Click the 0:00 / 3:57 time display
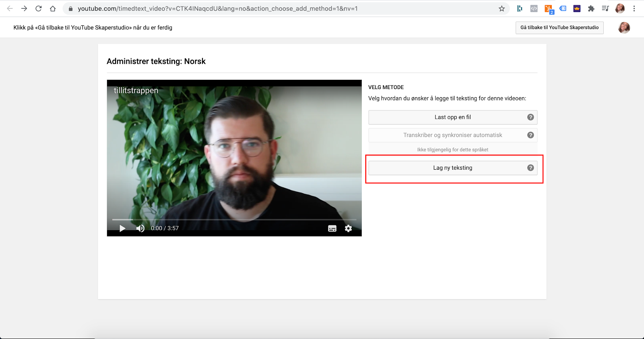644x339 pixels. click(x=165, y=228)
